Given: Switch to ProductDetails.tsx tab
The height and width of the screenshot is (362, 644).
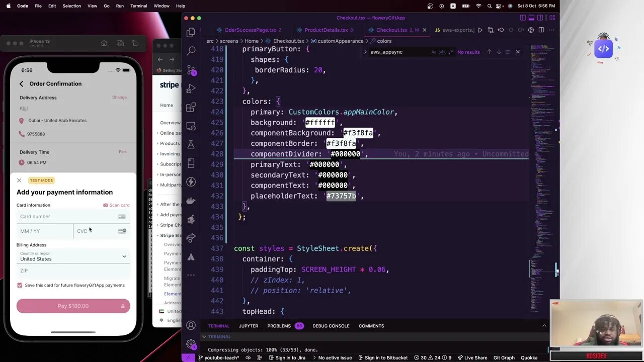Looking at the screenshot, I should pos(325,30).
